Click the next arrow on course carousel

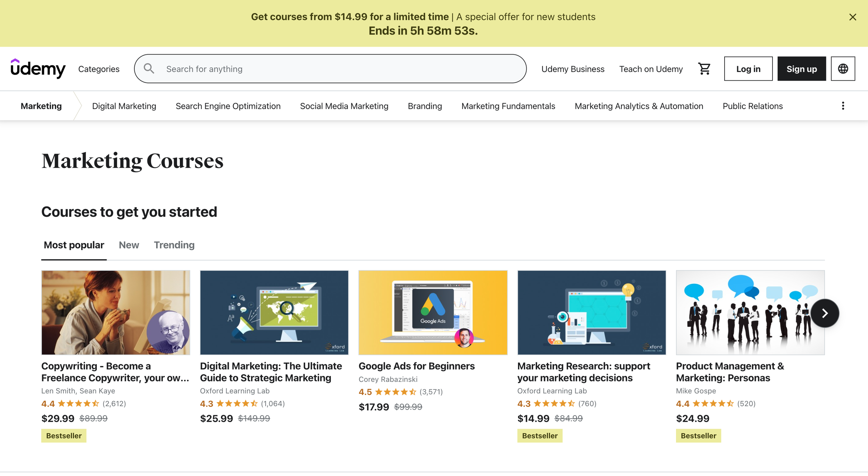(825, 313)
